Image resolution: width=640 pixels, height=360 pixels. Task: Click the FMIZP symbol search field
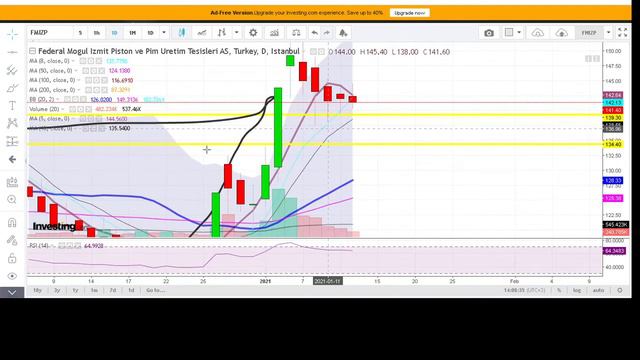(49, 33)
